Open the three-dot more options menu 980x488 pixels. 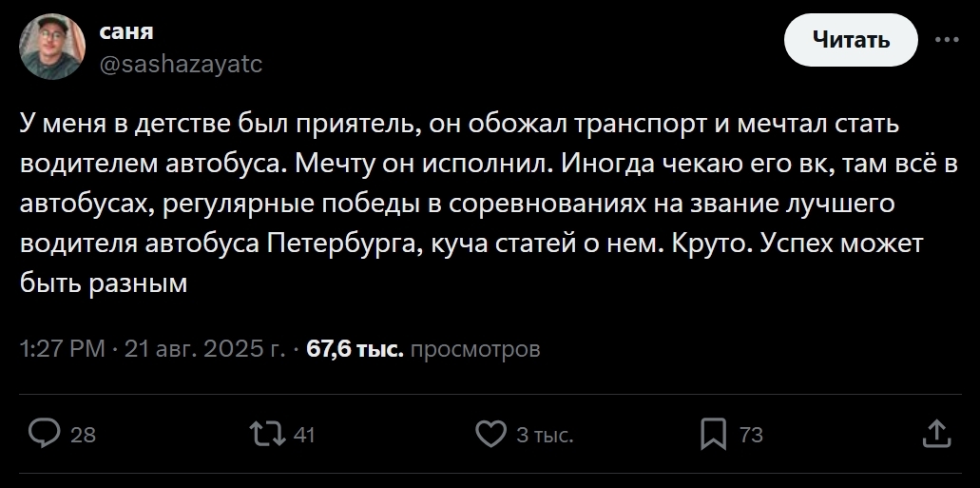[947, 40]
